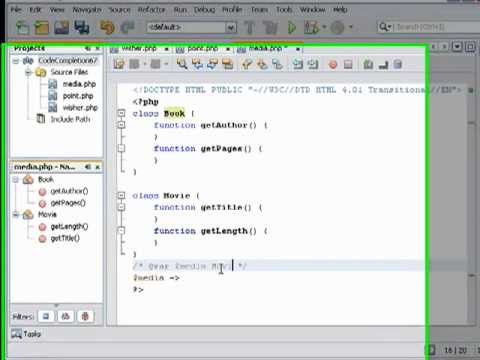Click the Undo arrow icon

pyautogui.click(x=107, y=27)
